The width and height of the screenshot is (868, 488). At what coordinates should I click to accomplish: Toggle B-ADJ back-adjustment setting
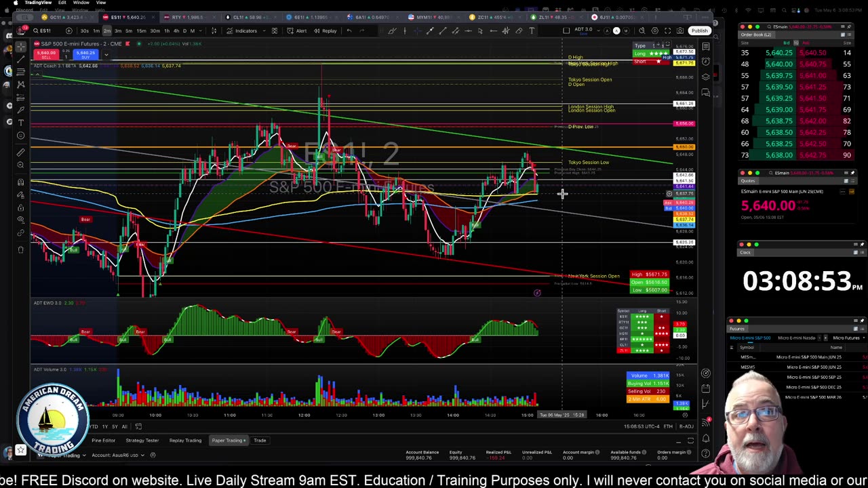click(x=686, y=426)
